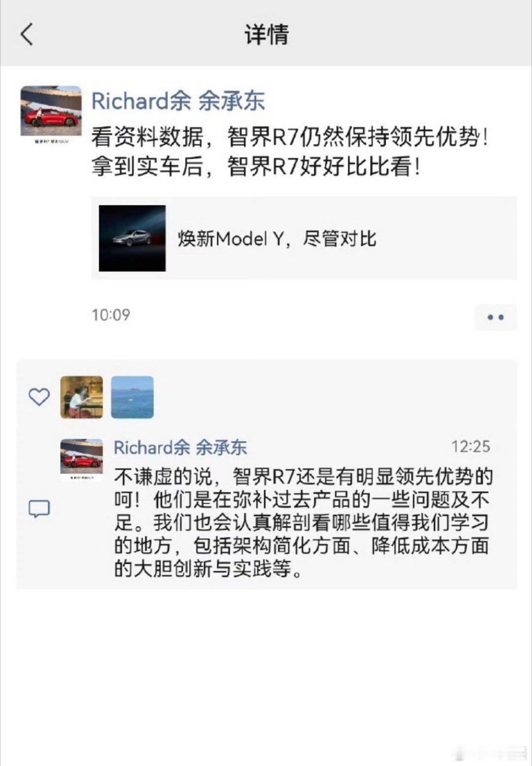The width and height of the screenshot is (532, 766).
Task: Tap the heart like icon
Action: (39, 397)
